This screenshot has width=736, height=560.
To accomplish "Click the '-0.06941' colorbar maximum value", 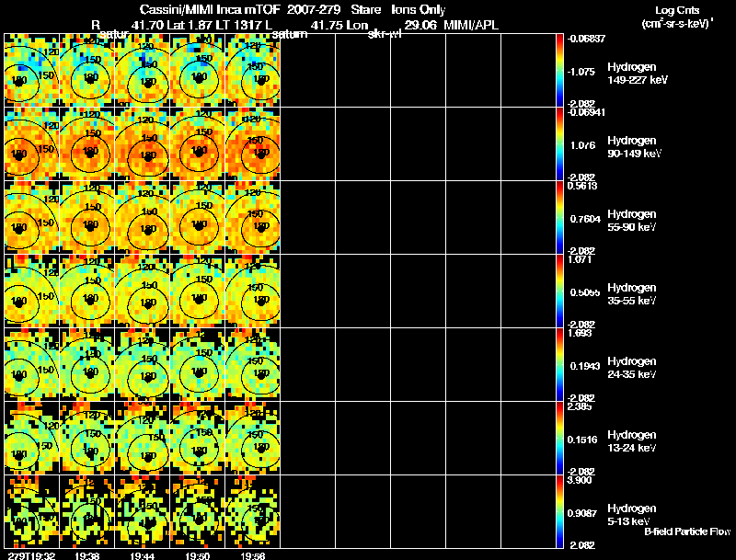I will point(587,112).
